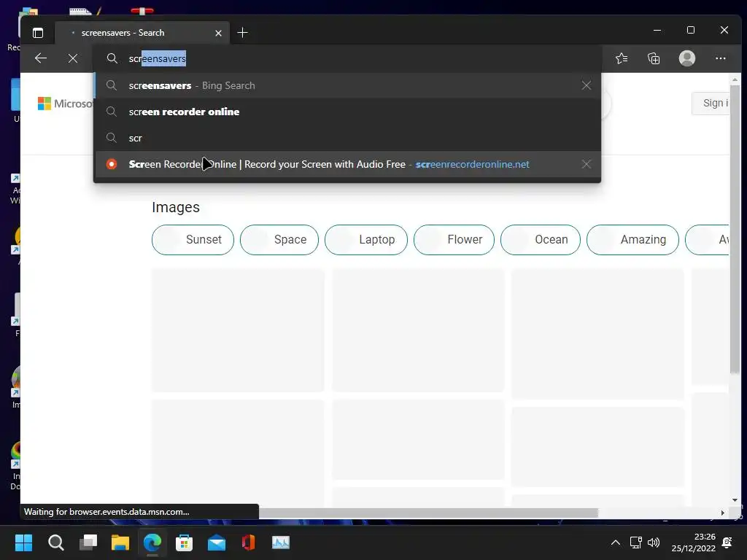Open the Windows Start menu
Image resolution: width=747 pixels, height=560 pixels.
[23, 542]
